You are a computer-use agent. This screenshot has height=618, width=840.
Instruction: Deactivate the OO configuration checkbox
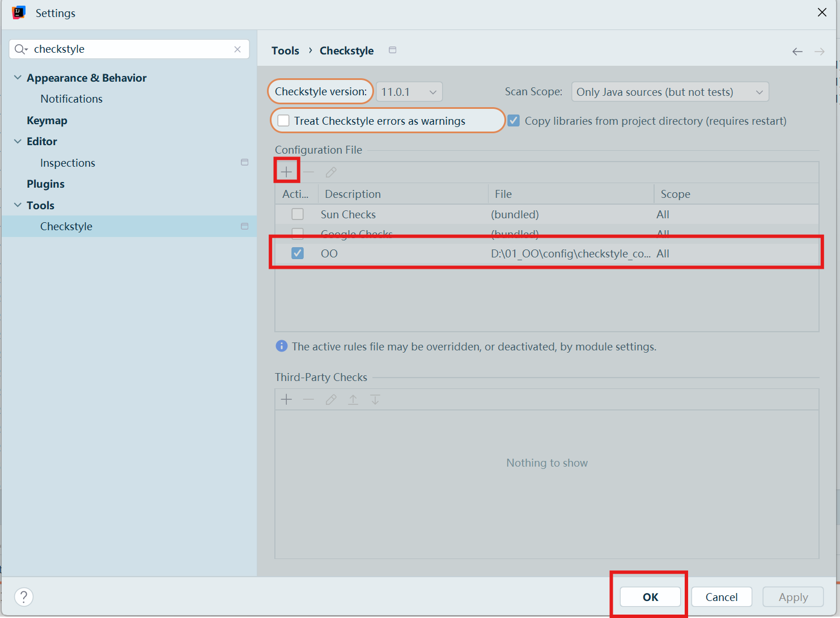click(298, 253)
